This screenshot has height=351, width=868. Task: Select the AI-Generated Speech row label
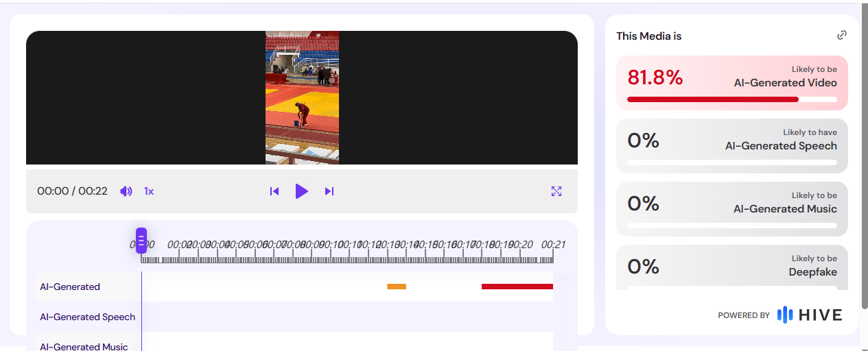[x=88, y=317]
